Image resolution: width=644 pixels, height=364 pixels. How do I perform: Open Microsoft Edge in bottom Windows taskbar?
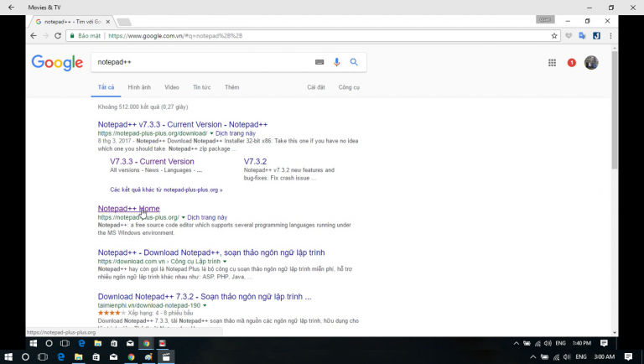(60, 357)
